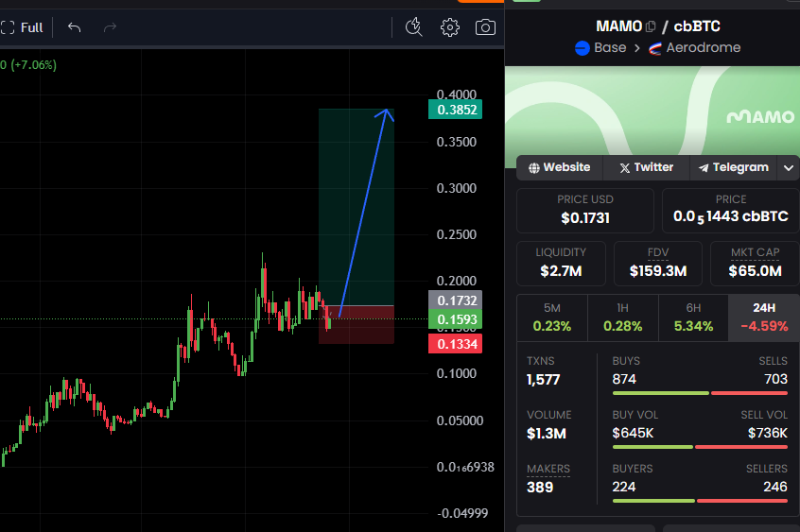
Task: Click the PRICE USD $0.1731 box
Action: pos(585,211)
